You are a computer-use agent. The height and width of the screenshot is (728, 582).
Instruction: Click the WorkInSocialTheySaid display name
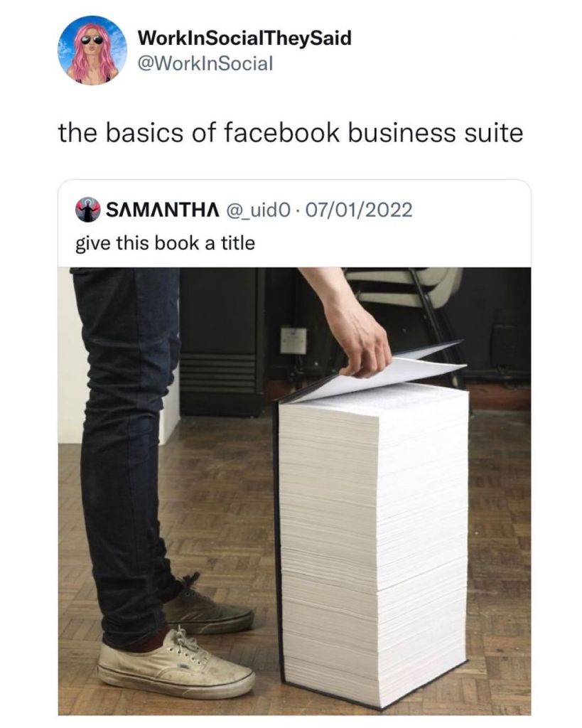pyautogui.click(x=244, y=38)
